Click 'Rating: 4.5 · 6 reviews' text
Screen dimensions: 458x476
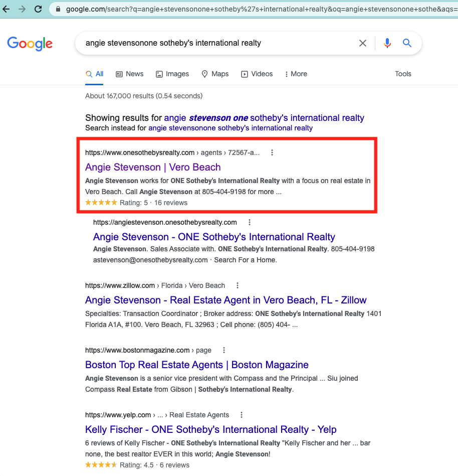click(x=154, y=465)
